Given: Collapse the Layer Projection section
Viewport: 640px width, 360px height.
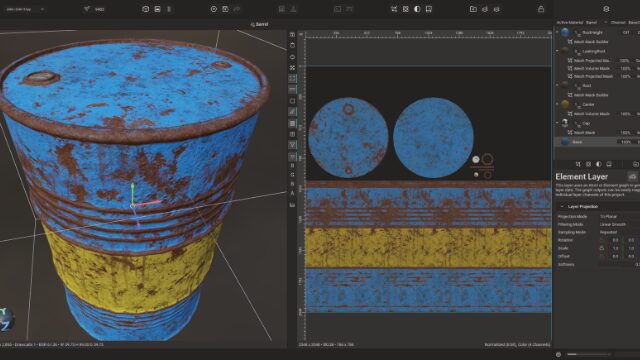Looking at the screenshot, I should point(562,207).
